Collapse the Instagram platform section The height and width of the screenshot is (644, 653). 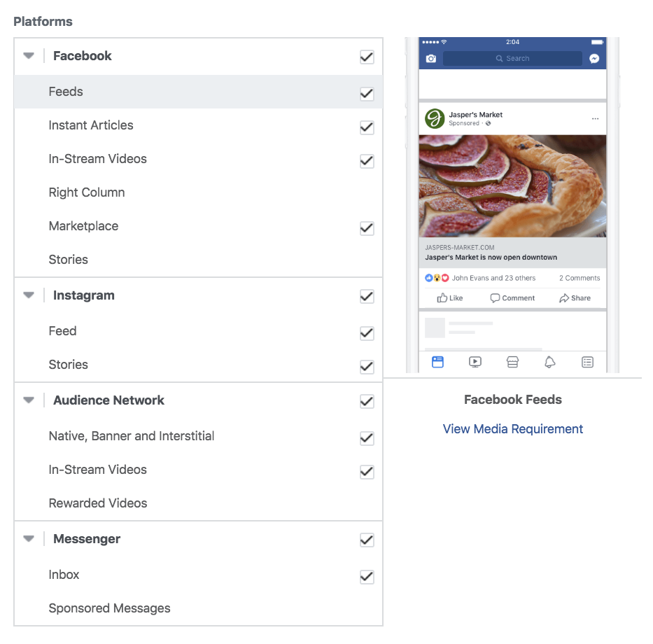(x=29, y=295)
